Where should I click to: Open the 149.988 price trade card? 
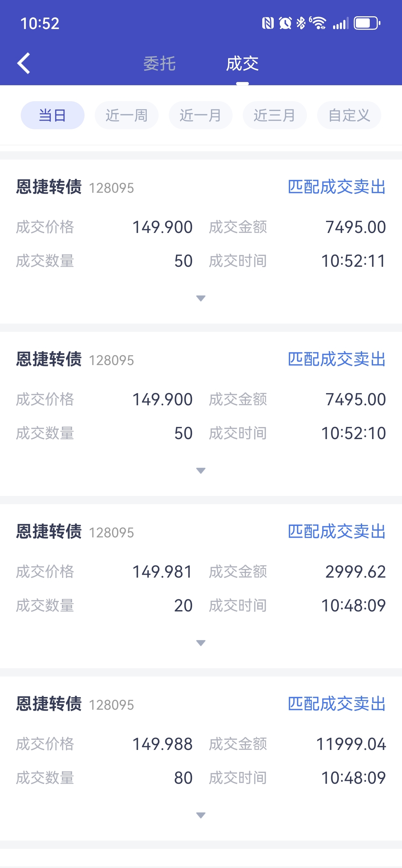(x=201, y=759)
